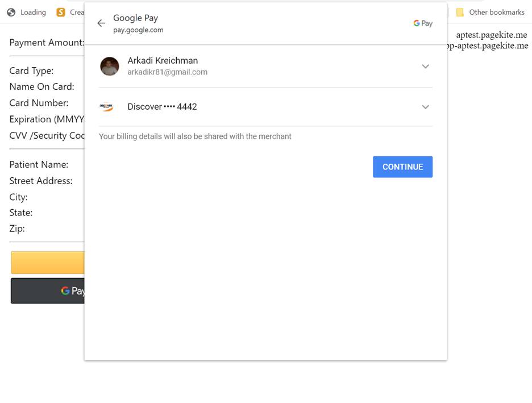Click the State label
The width and height of the screenshot is (532, 403).
click(20, 213)
